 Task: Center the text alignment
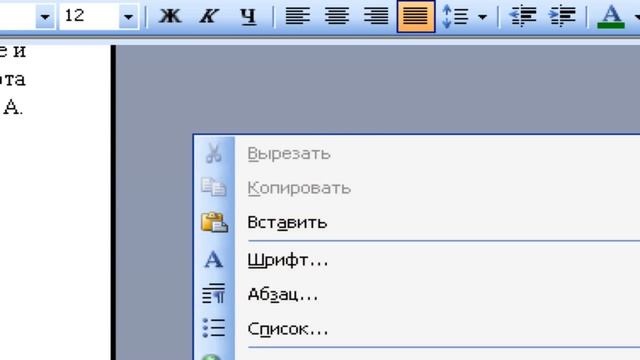337,16
